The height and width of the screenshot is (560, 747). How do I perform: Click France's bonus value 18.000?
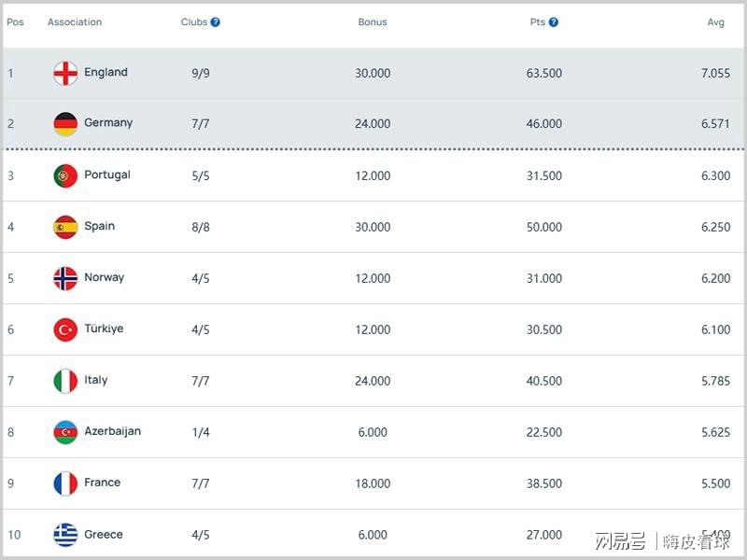coord(373,483)
